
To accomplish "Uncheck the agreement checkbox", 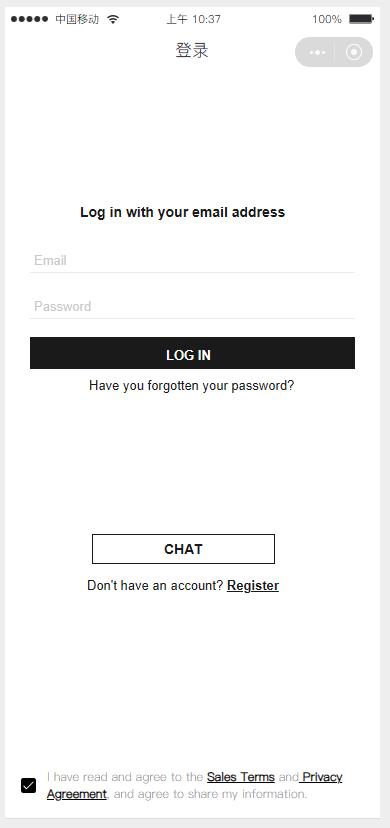I will coord(28,785).
